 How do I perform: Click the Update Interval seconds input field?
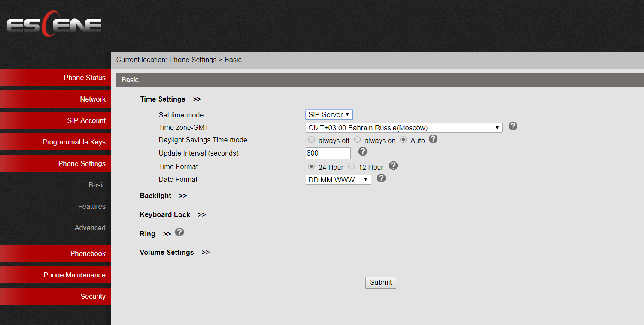(328, 153)
